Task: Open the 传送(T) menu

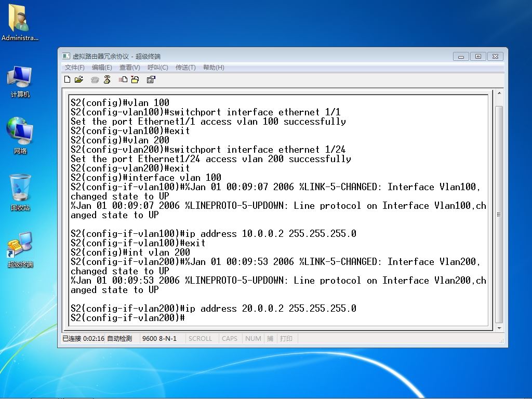Action: tap(185, 67)
